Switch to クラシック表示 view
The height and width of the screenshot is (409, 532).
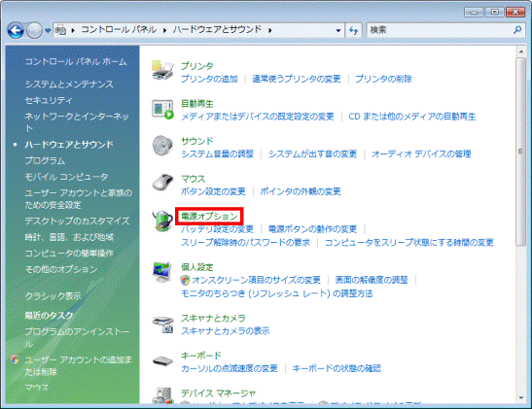53,296
